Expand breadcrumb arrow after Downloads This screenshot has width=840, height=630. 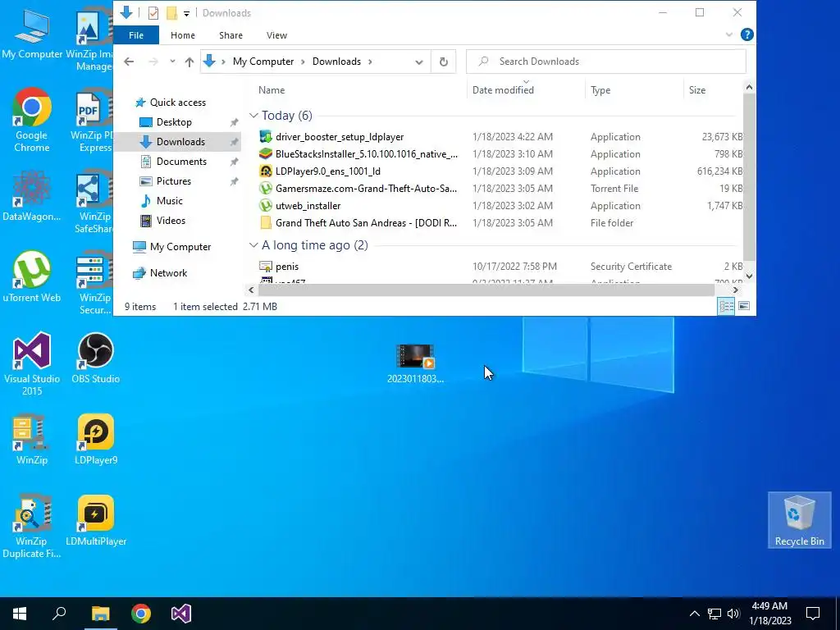[370, 62]
